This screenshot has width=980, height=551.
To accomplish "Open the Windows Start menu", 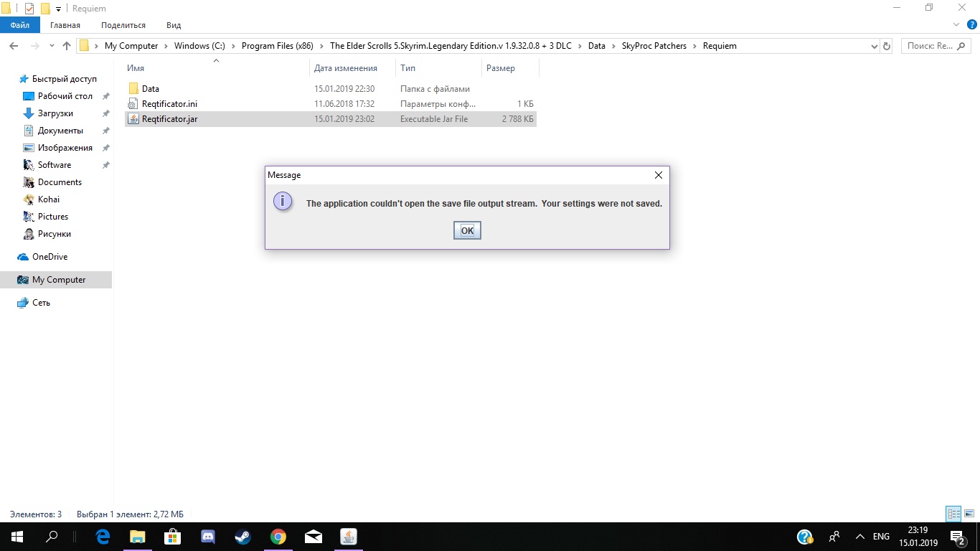I will pyautogui.click(x=17, y=537).
